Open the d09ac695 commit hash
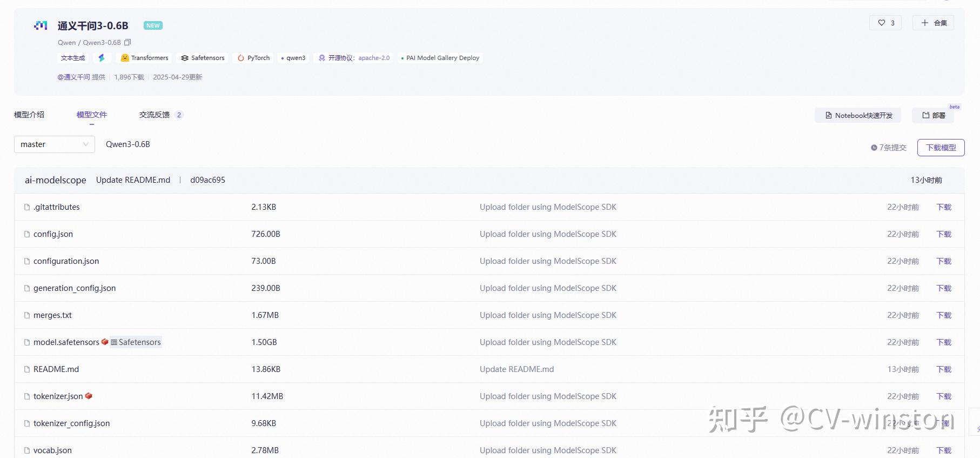Screen dimensions: 980x458 click(207, 180)
